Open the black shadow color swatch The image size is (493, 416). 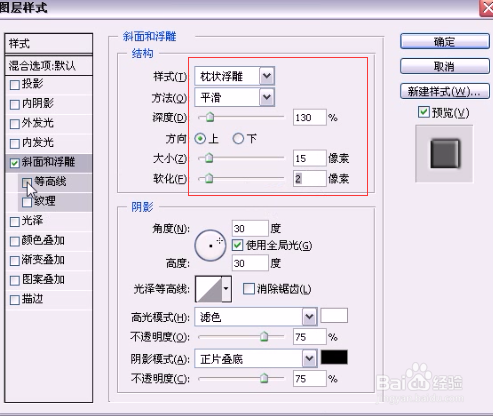click(x=334, y=357)
